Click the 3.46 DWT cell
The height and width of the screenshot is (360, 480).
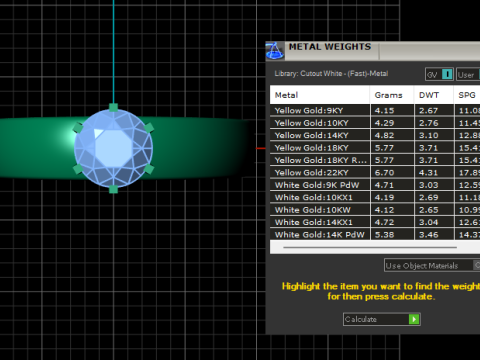434,234
